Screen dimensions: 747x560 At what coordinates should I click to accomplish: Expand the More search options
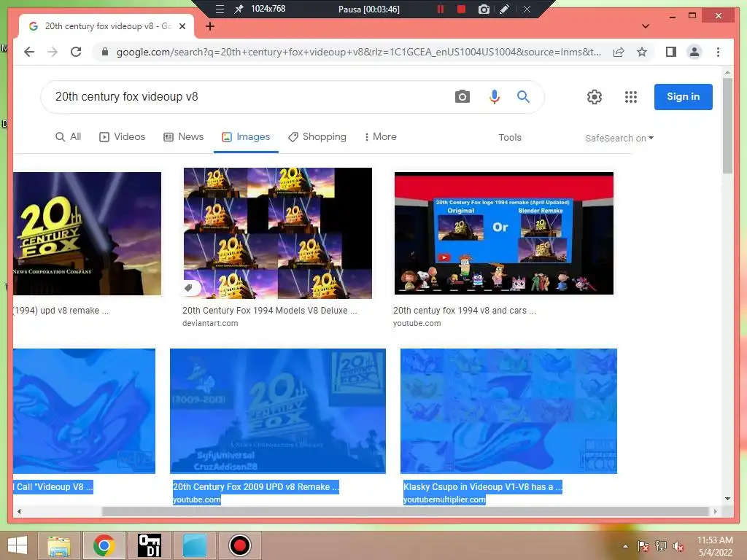point(380,137)
